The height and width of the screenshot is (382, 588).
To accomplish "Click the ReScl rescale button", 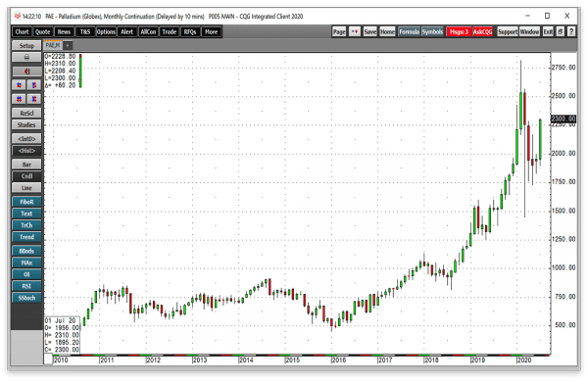I will click(x=26, y=114).
